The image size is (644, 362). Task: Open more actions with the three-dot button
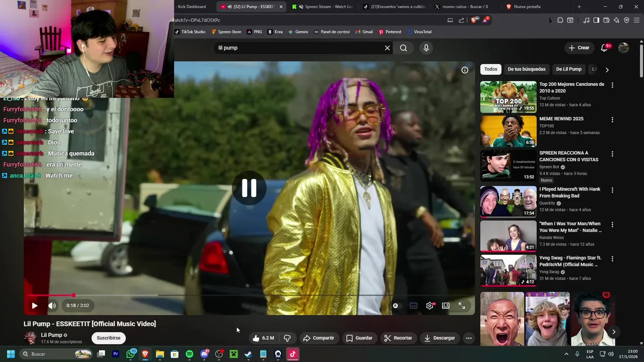[x=469, y=338]
